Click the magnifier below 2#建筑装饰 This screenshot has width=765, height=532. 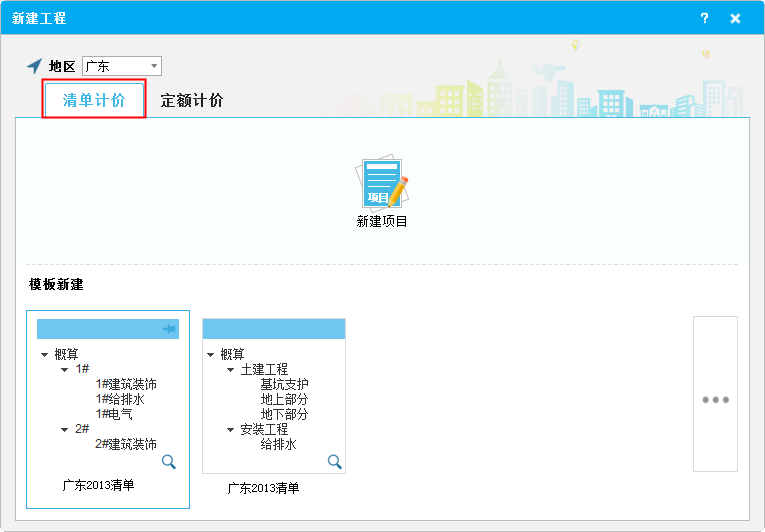pyautogui.click(x=168, y=461)
